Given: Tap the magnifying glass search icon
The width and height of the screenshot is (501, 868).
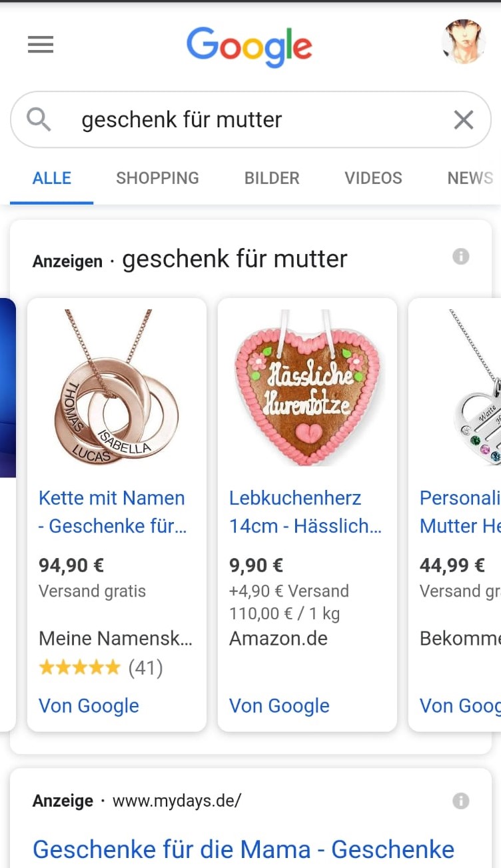Looking at the screenshot, I should click(x=39, y=119).
